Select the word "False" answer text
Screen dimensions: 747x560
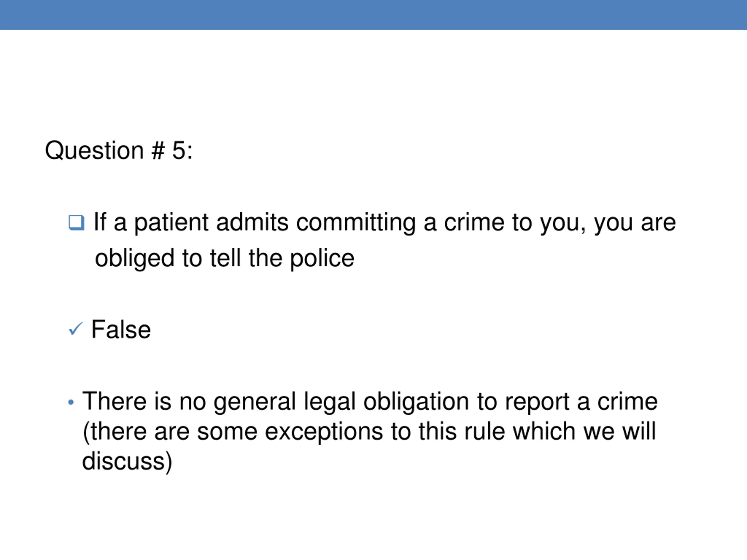(121, 330)
